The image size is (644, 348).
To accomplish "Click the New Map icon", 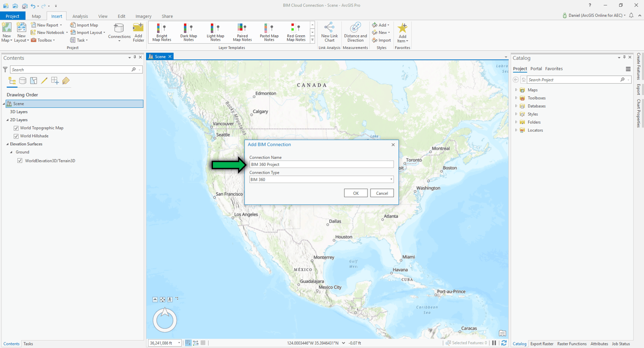I will click(x=6, y=28).
